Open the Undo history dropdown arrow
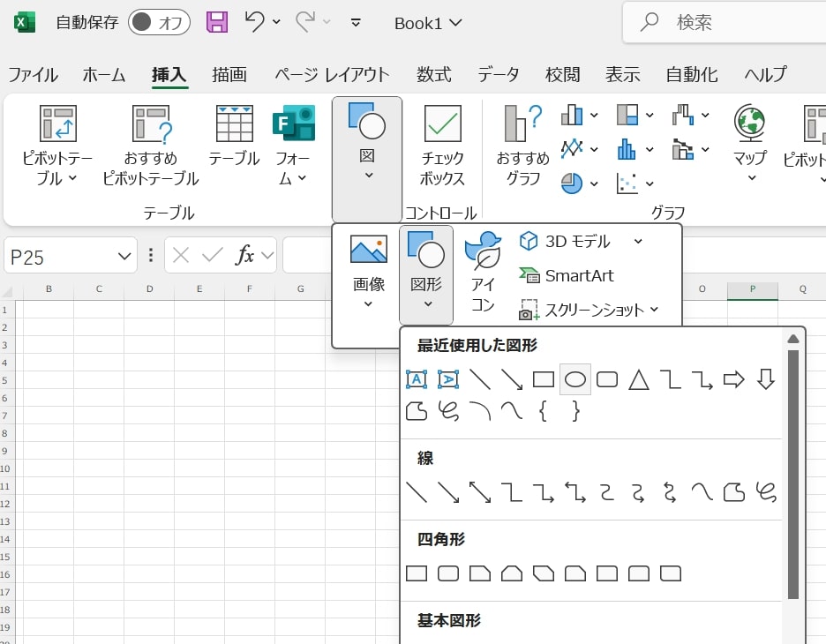Image resolution: width=826 pixels, height=644 pixels. [x=276, y=22]
